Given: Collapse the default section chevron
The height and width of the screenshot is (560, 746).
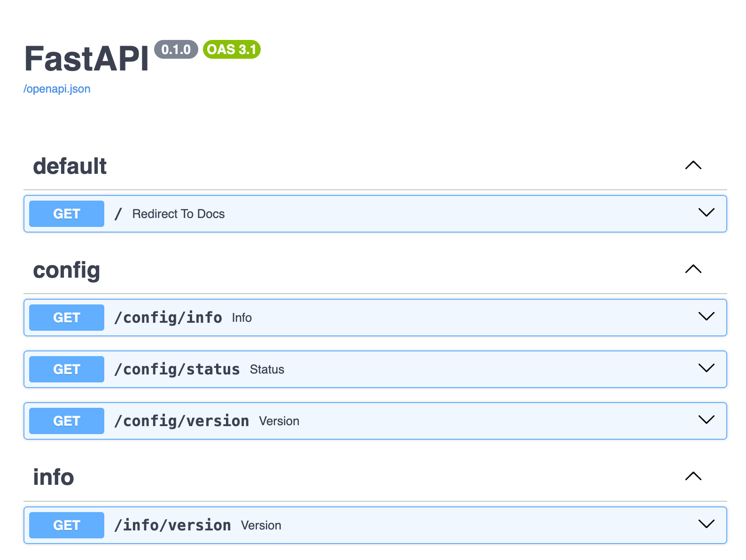Looking at the screenshot, I should point(693,165).
